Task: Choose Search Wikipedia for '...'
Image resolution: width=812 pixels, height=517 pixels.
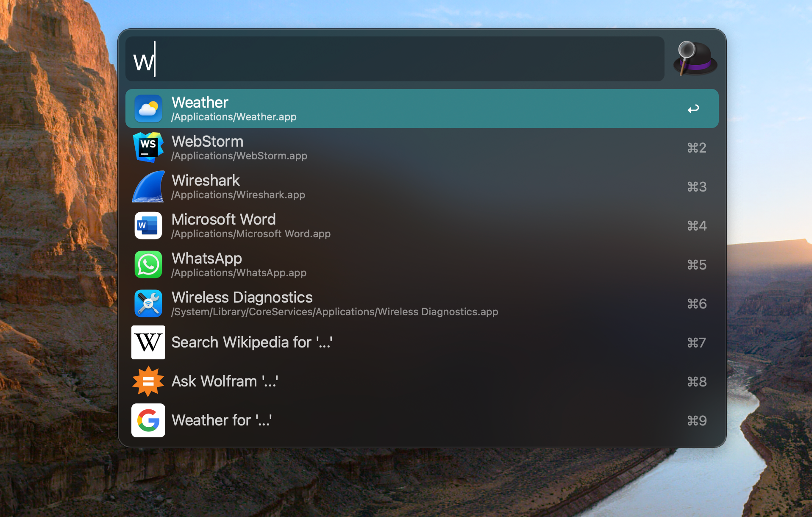Action: point(422,342)
